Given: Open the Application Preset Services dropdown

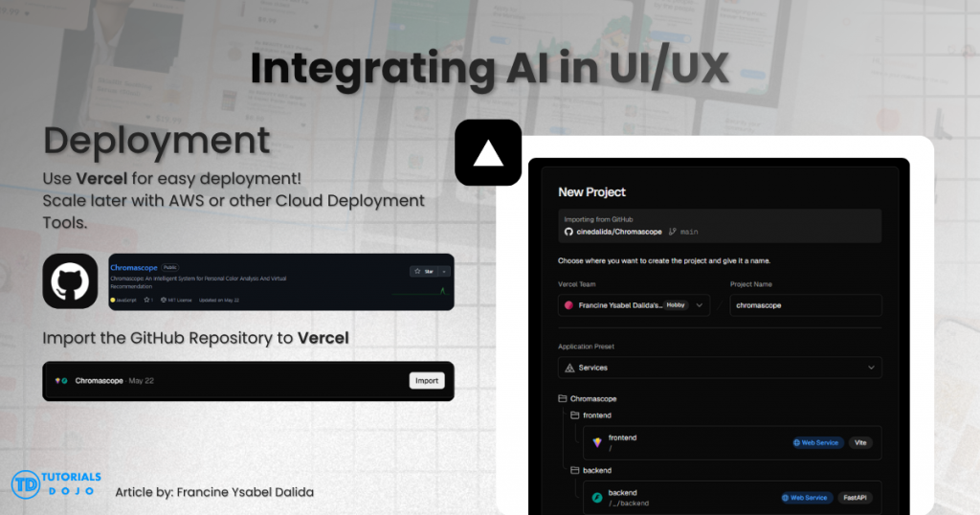Looking at the screenshot, I should click(x=720, y=368).
